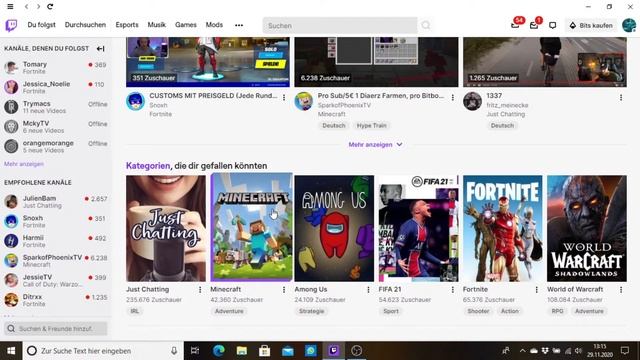Screen dimensions: 640x360
Task: Open Tomary channel in sidebar
Action: coord(56,67)
